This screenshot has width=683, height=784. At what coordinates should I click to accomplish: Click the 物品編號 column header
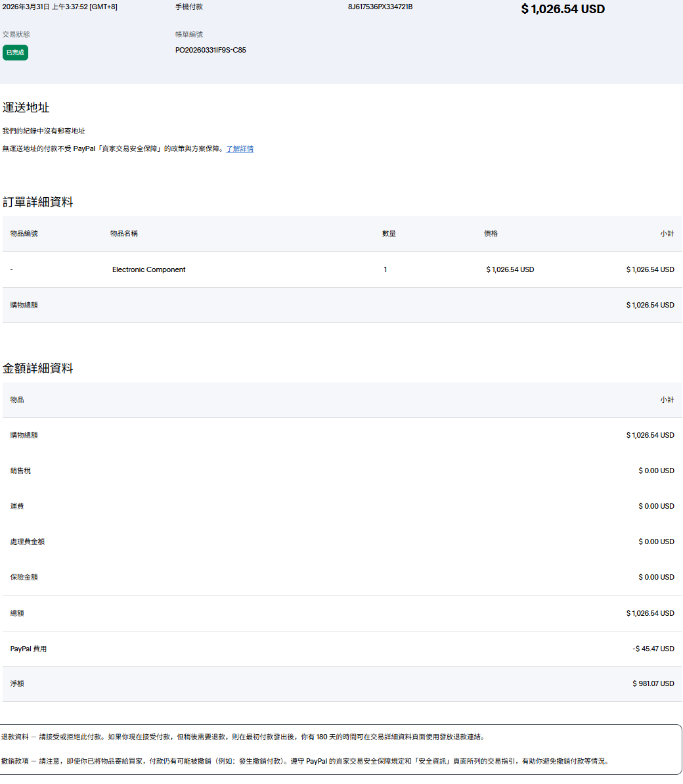coord(24,233)
